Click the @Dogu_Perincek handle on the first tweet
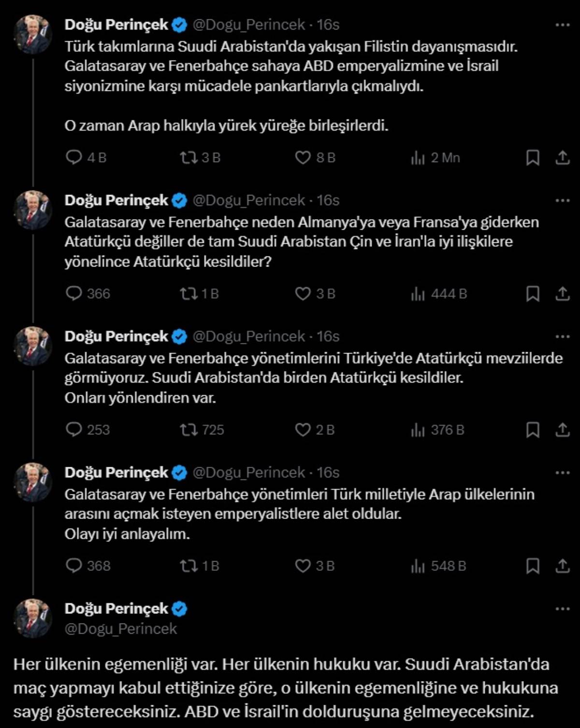 [x=249, y=25]
